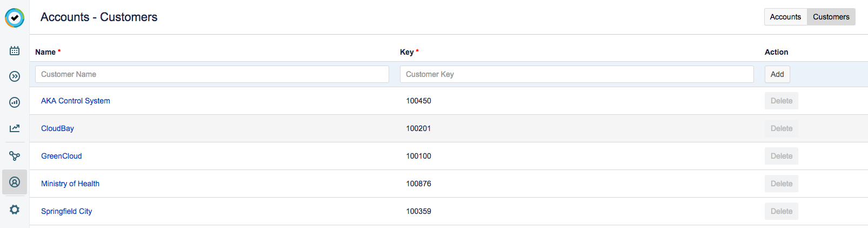868x228 pixels.
Task: Open the Ministry of Health link
Action: pos(70,184)
